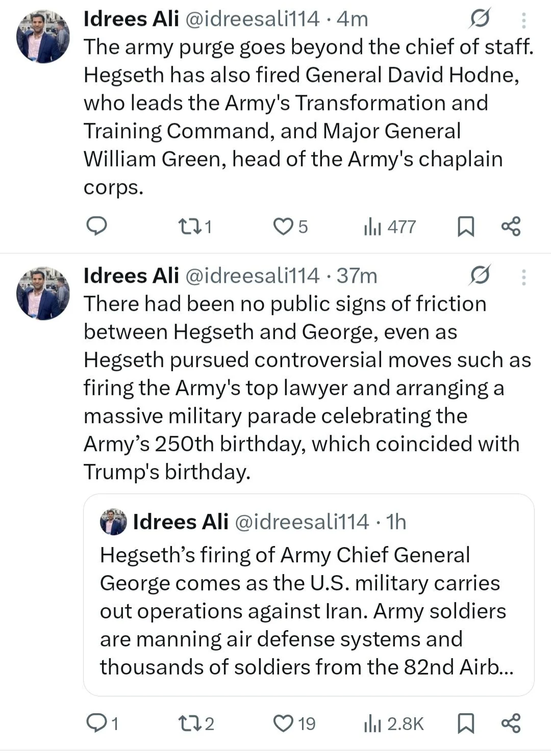
Task: Open more options menu on the 37m tweet
Action: click(x=523, y=277)
